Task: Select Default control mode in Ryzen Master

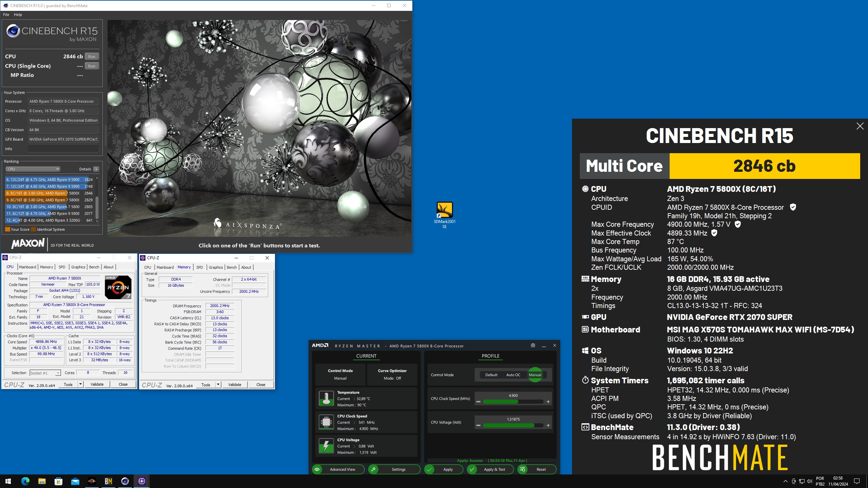Action: click(491, 375)
